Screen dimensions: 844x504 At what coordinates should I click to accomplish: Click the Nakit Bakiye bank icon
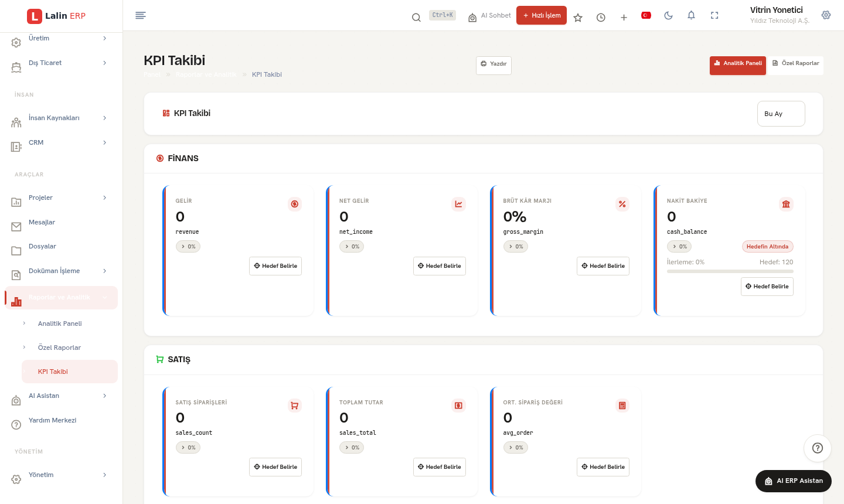786,204
